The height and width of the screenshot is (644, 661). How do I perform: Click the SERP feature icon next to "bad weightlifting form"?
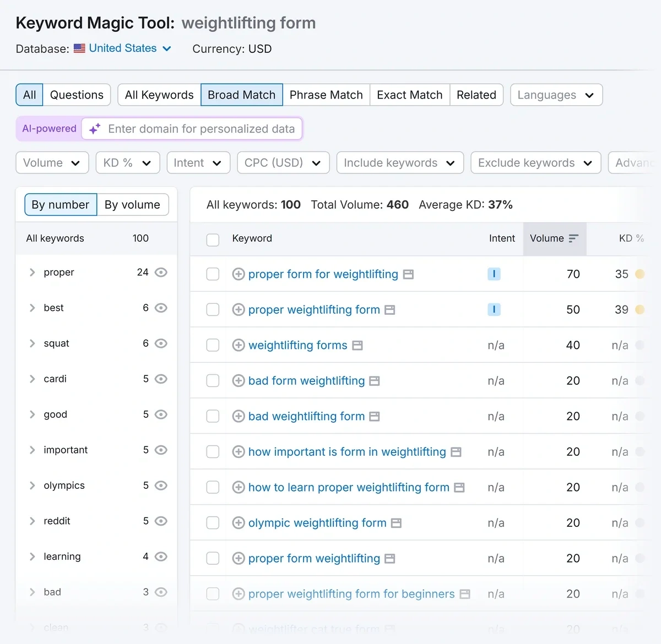tap(376, 416)
